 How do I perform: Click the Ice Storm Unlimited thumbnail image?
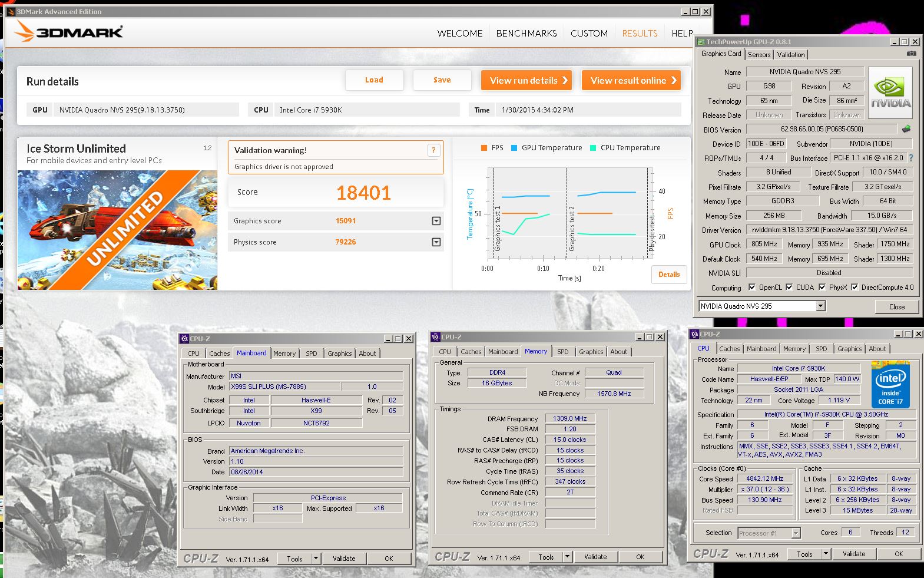tap(117, 230)
